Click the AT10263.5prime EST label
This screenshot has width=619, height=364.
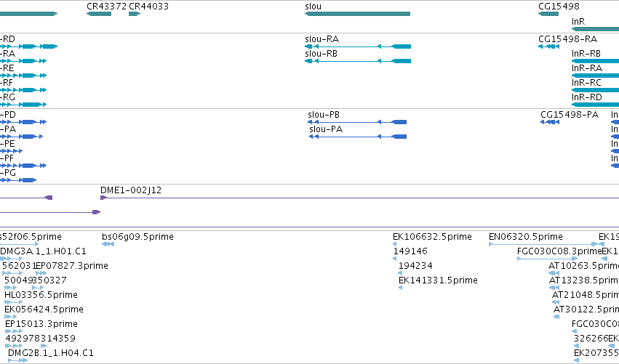coord(583,266)
